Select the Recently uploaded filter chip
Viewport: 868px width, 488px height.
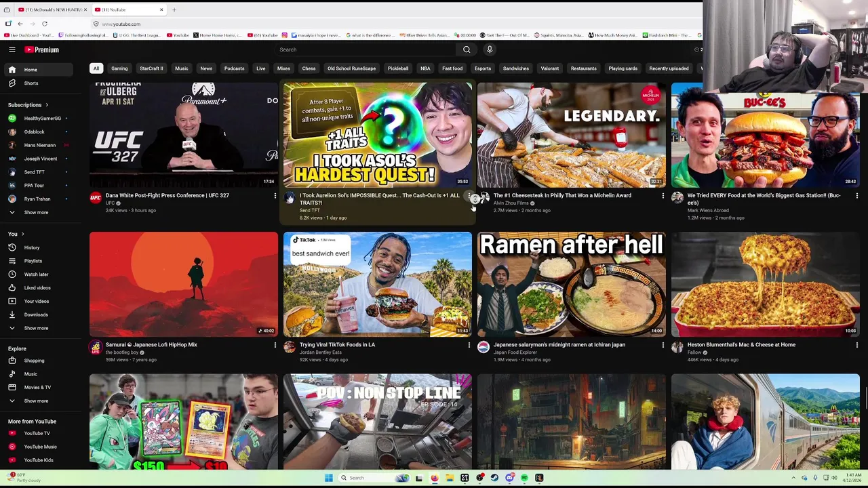[x=669, y=68]
